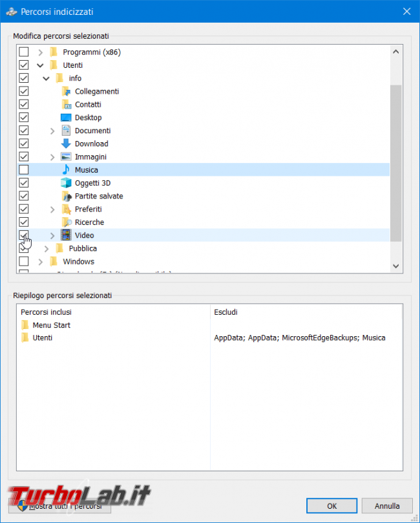Expand the Immagini tree node

pyautogui.click(x=52, y=156)
